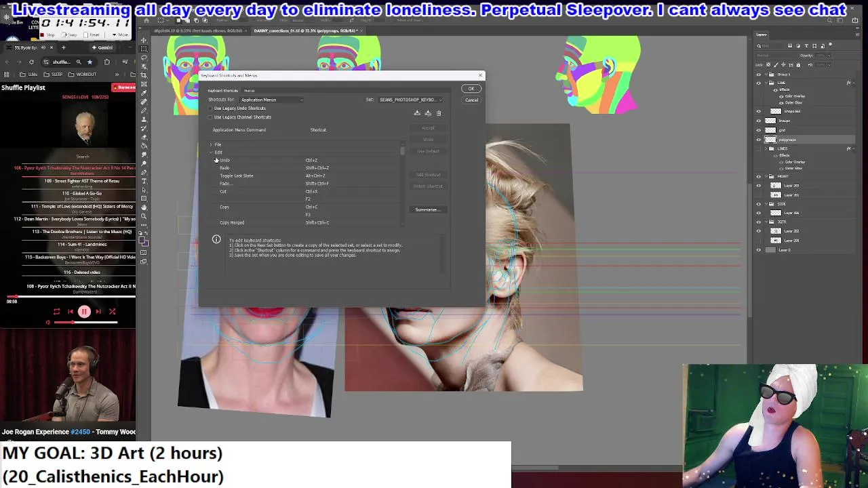Delete the current shortcut set (trash icon)
868x488 pixels.
pos(439,113)
